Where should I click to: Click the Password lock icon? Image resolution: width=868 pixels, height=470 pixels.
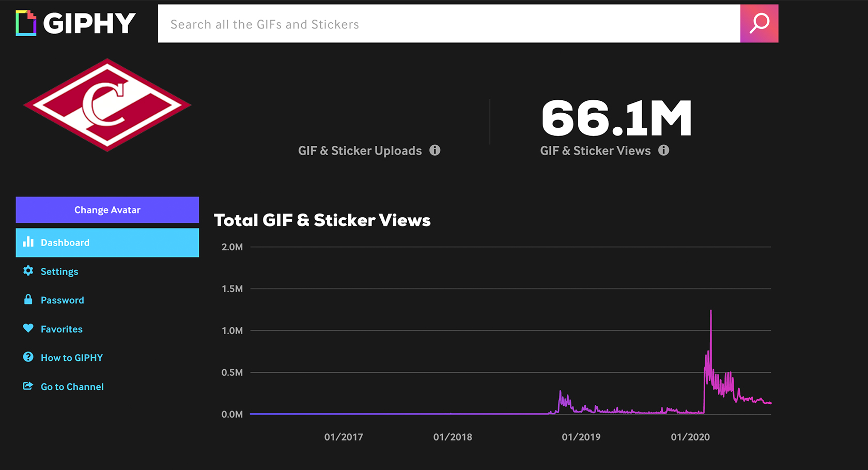pyautogui.click(x=28, y=299)
